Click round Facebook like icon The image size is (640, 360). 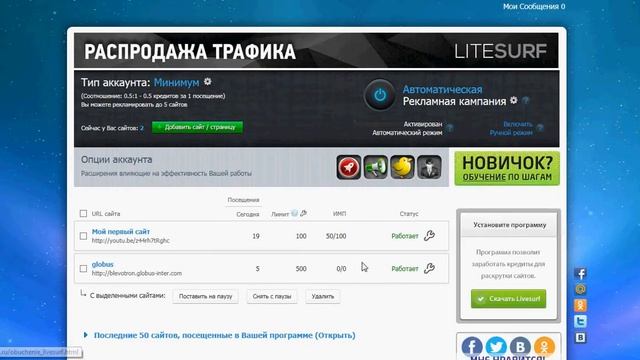[472, 347]
